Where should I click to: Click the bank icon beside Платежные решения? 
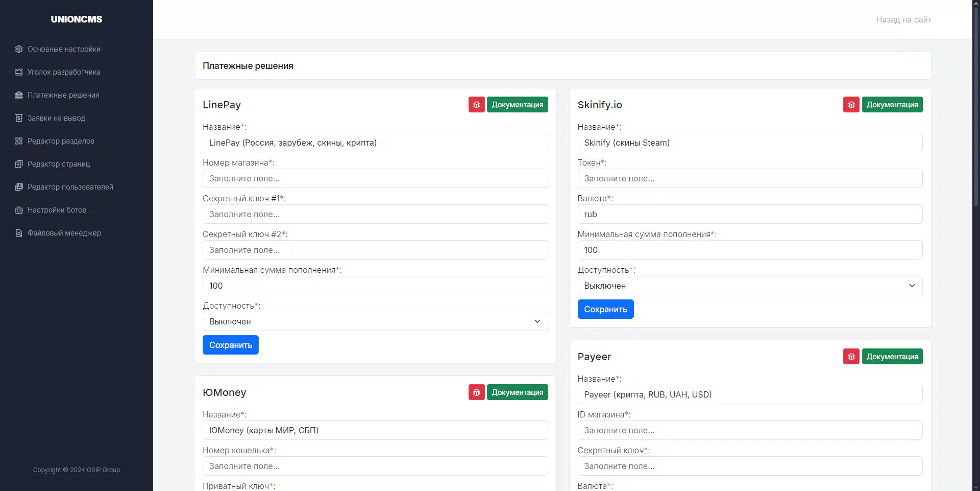pos(19,95)
